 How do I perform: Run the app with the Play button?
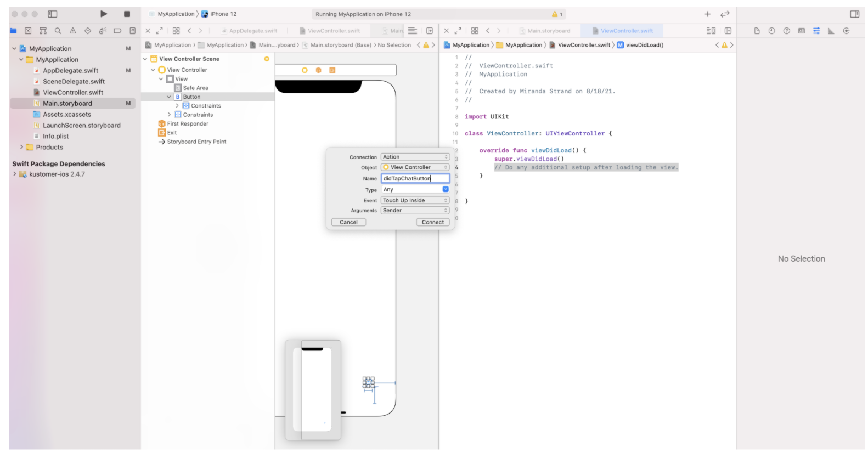coord(104,14)
